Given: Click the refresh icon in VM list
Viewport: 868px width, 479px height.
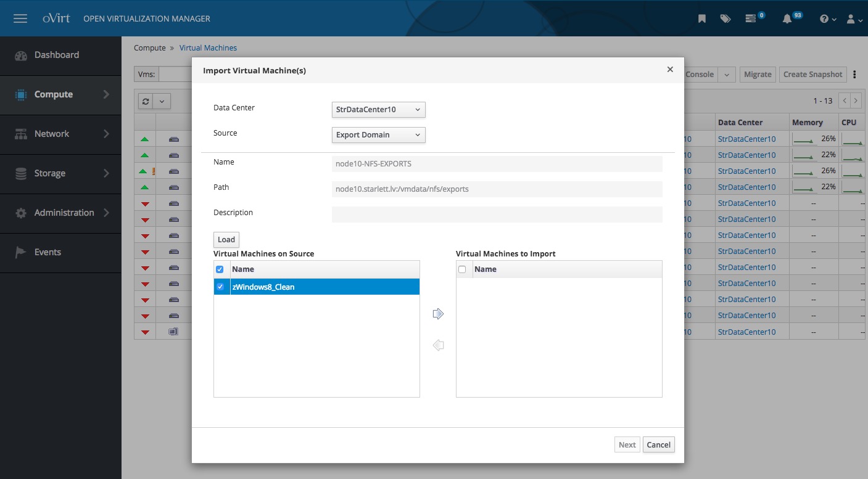Looking at the screenshot, I should click(x=146, y=101).
